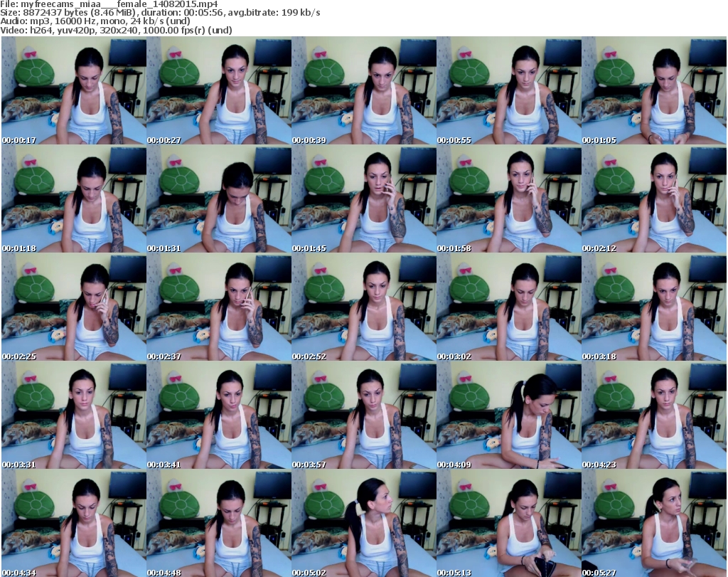728x577 pixels.
Task: Pick the frame stamped 00:02:52
Action: click(x=364, y=307)
